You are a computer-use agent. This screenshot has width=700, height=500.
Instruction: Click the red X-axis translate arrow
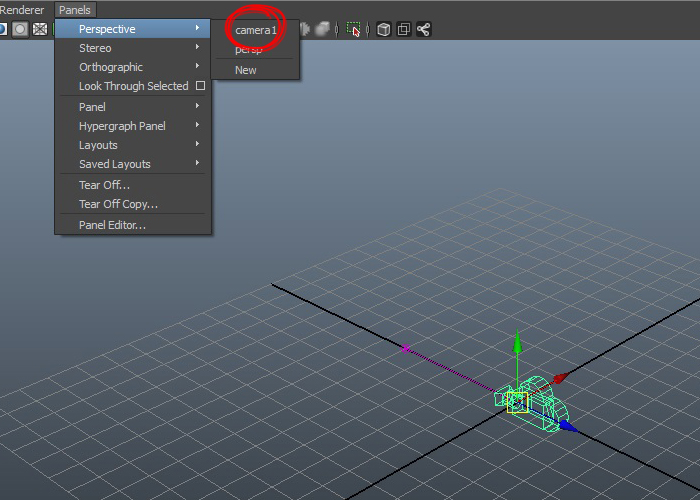(x=560, y=379)
